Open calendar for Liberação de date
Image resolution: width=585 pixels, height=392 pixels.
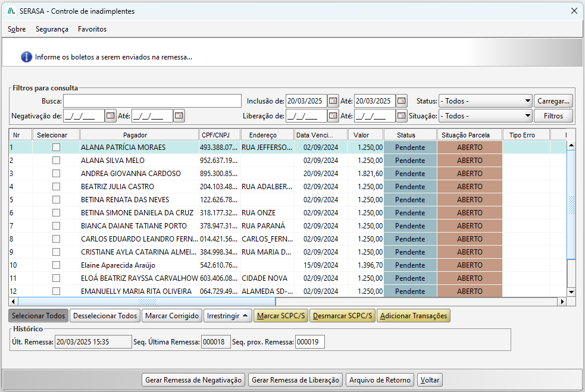[333, 115]
